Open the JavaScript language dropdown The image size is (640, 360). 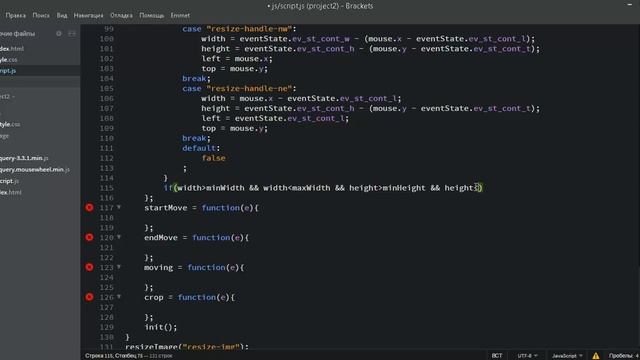(x=567, y=356)
